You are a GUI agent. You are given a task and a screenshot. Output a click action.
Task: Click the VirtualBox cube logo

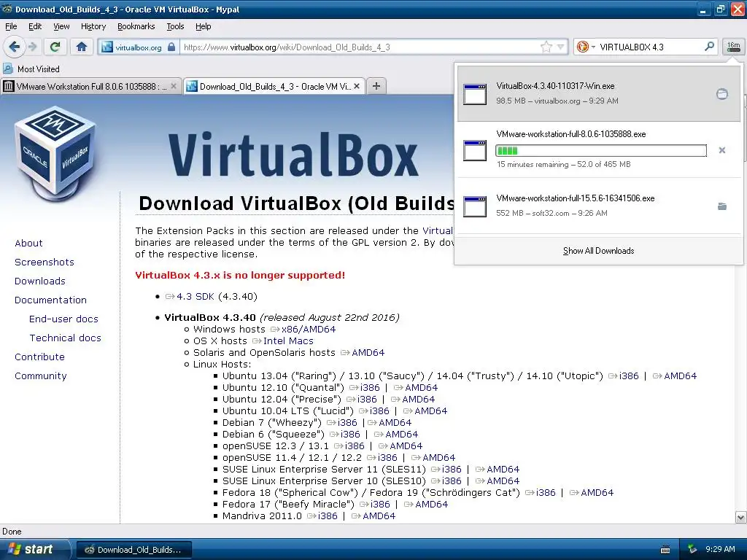56,153
